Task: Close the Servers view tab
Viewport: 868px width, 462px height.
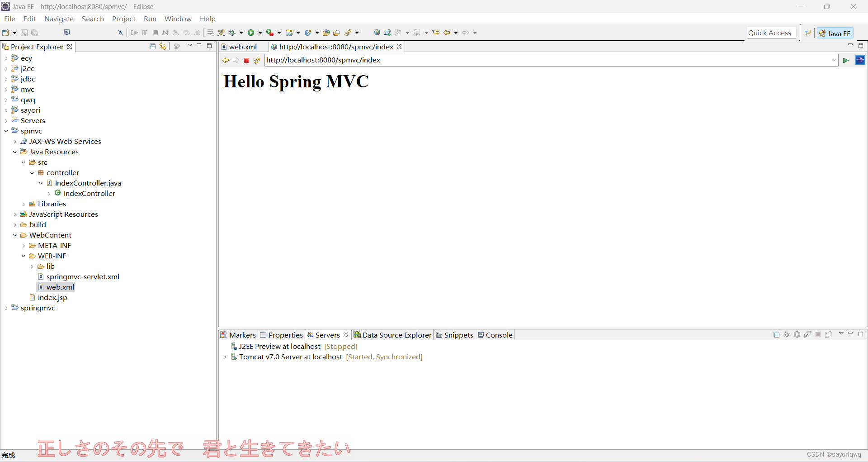Action: 346,335
